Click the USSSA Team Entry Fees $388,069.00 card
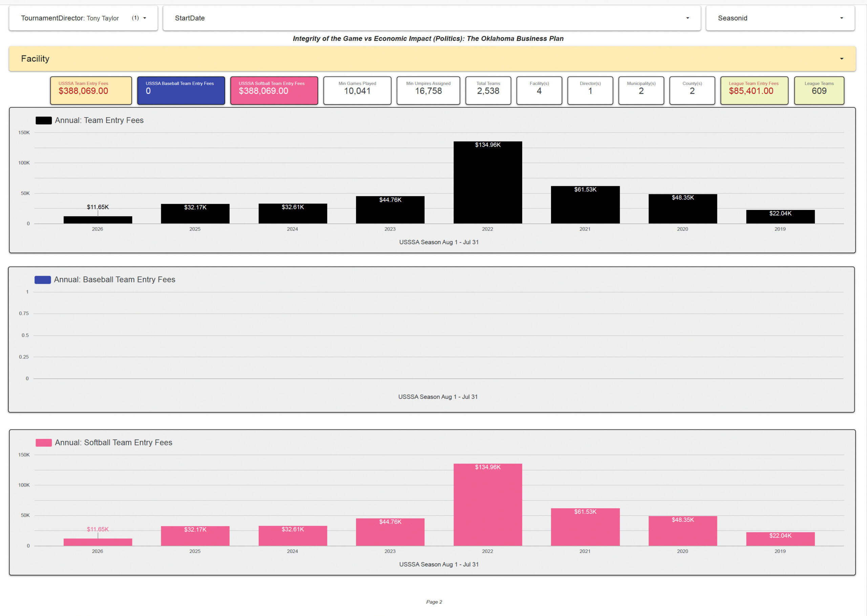The image size is (867, 616). pyautogui.click(x=91, y=91)
